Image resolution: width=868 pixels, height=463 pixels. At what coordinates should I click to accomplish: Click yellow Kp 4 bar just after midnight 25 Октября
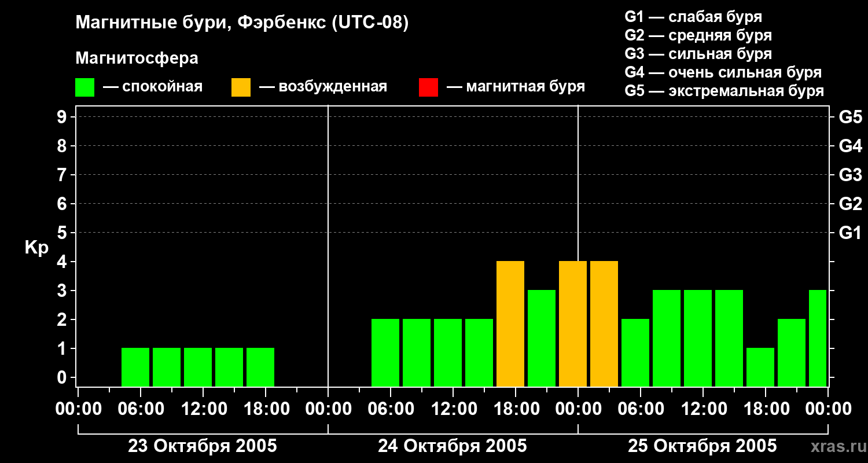(604, 324)
